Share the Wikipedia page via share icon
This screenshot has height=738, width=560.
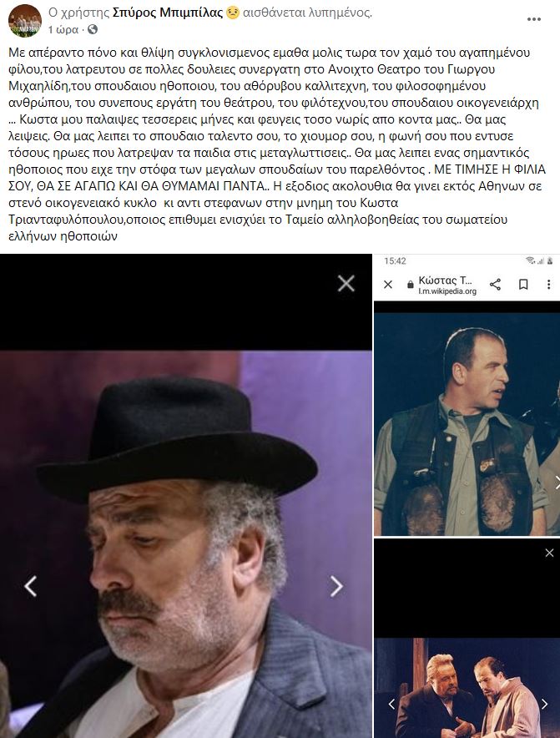pyautogui.click(x=495, y=285)
